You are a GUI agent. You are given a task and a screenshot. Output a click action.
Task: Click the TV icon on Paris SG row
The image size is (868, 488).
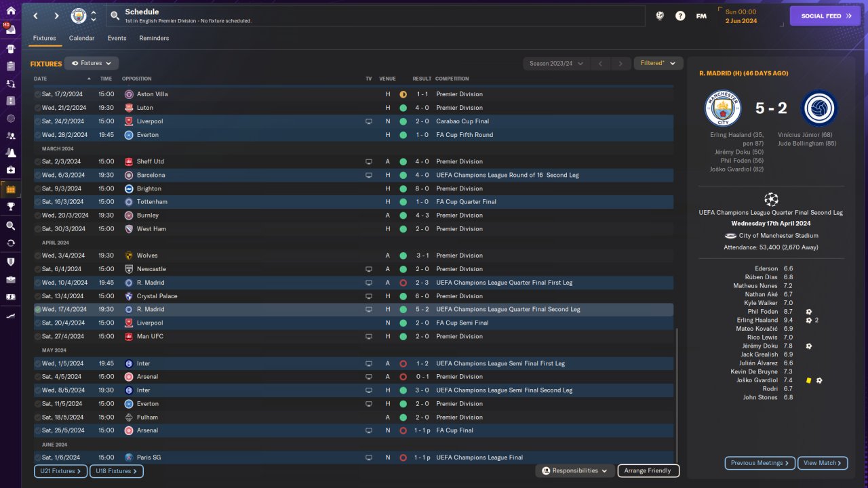click(369, 457)
